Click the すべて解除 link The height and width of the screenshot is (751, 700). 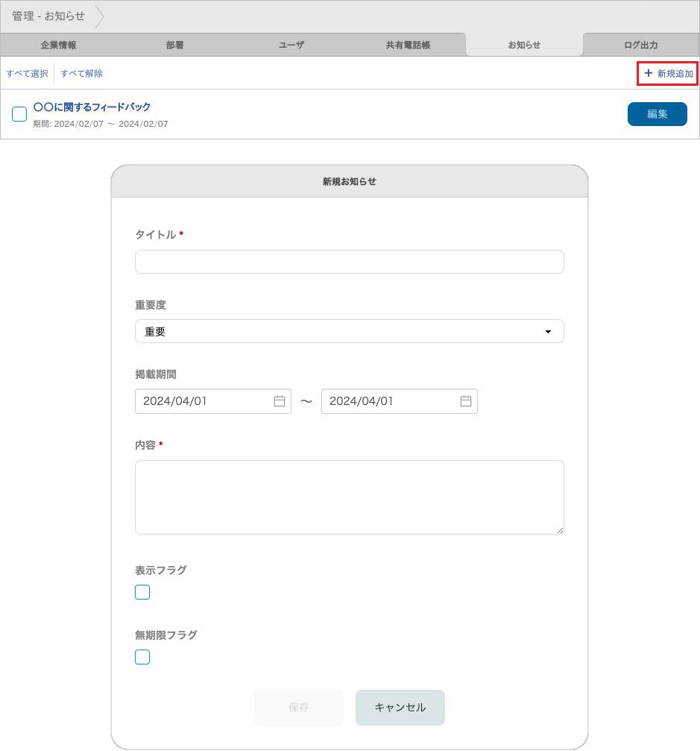[81, 73]
